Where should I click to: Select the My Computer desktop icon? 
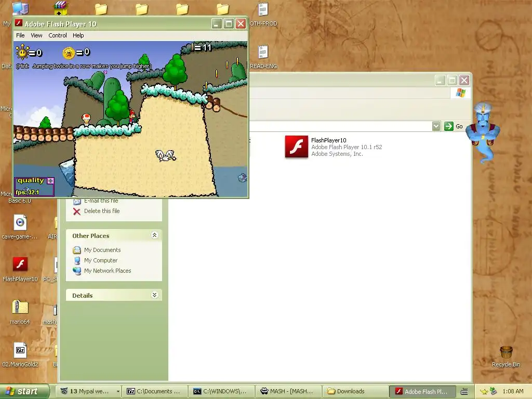click(20, 8)
